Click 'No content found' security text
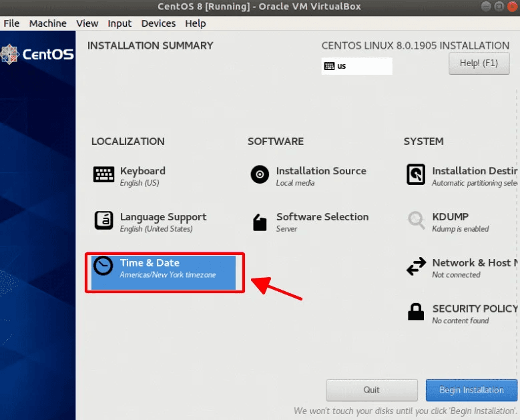Screen dimensions: 520x420 tap(461, 321)
